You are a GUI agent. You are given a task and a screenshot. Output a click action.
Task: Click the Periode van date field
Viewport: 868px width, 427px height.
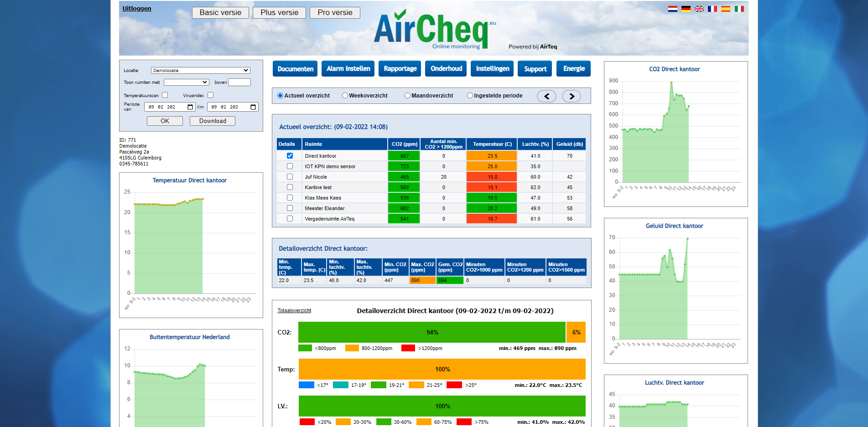pyautogui.click(x=170, y=107)
